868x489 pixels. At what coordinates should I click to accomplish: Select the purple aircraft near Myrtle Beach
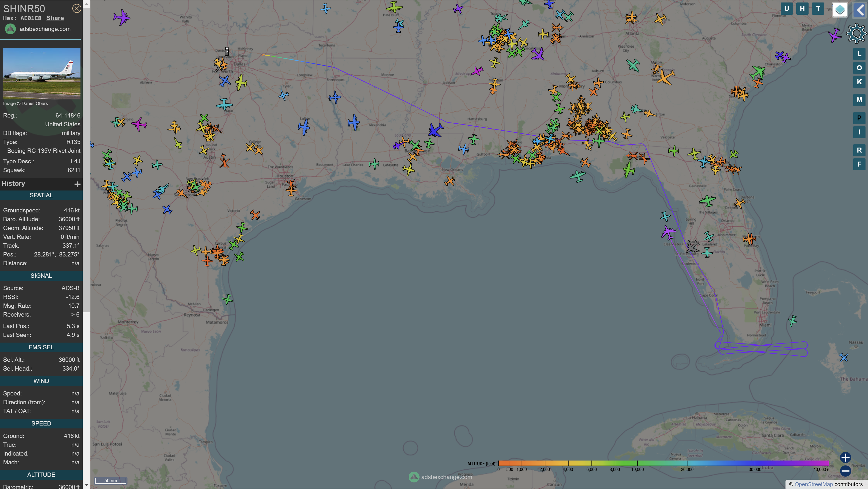click(x=835, y=35)
